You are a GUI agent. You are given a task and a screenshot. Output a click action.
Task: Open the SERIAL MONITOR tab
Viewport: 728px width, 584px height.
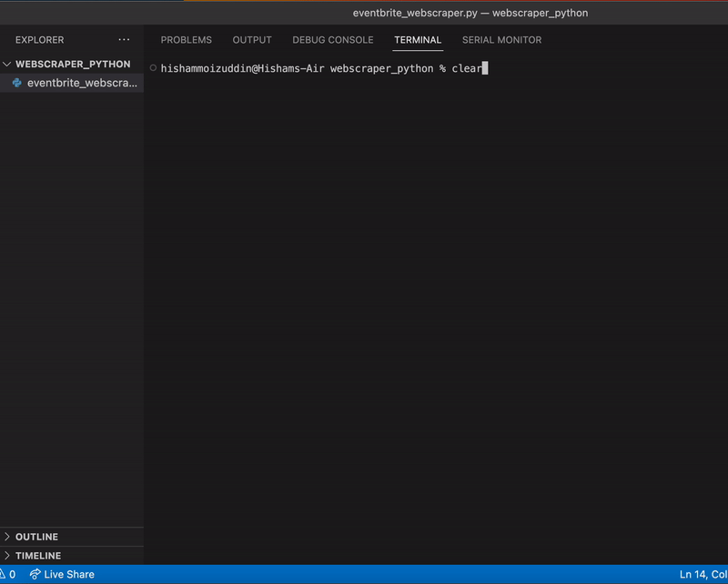click(x=500, y=40)
